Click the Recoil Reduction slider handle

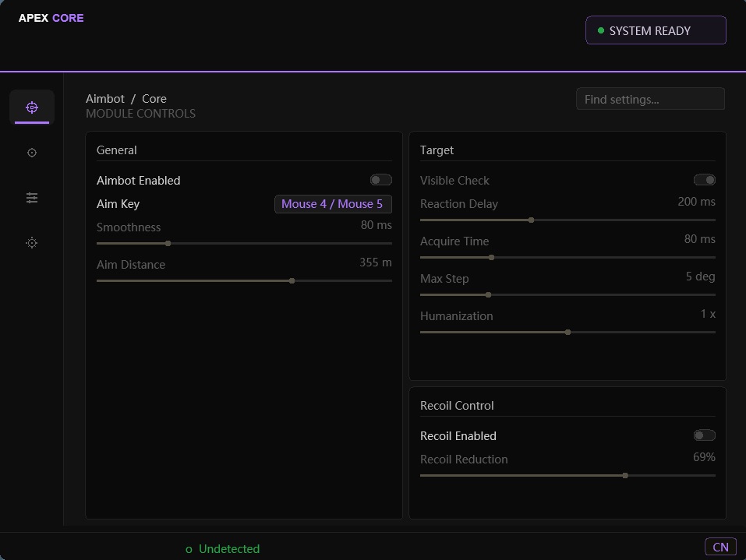click(625, 475)
